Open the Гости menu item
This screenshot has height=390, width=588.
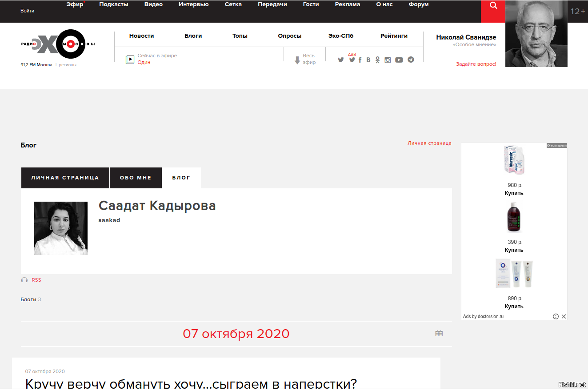(311, 4)
